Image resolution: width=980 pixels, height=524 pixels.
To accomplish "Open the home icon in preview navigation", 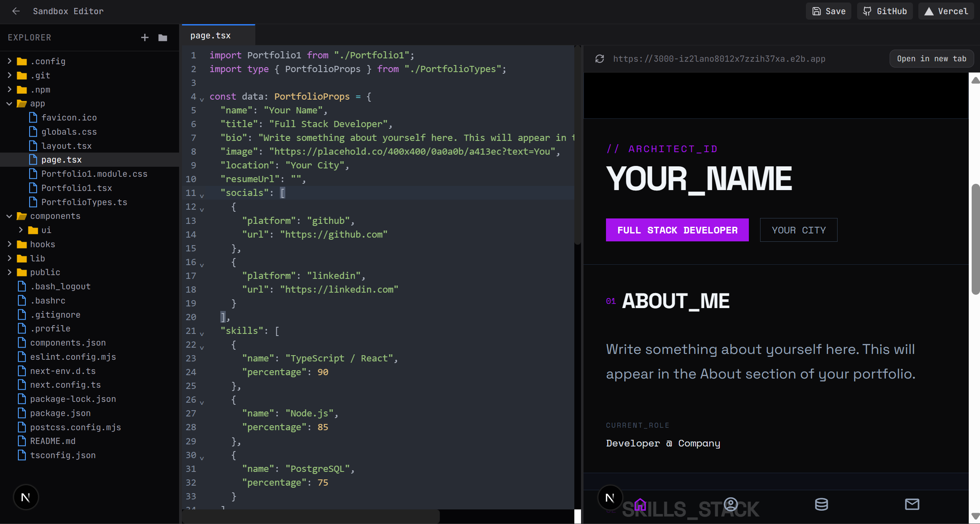I will [x=640, y=504].
